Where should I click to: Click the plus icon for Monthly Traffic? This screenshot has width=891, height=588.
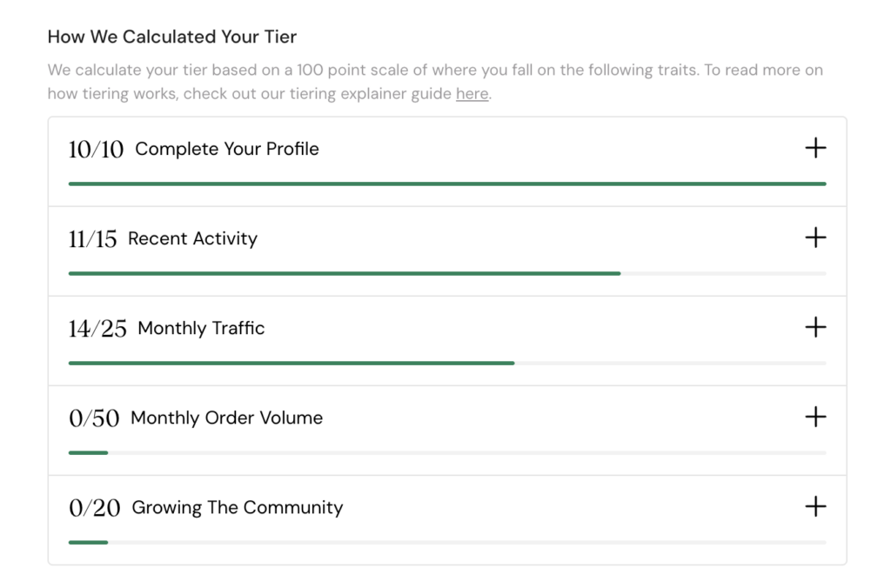tap(815, 327)
